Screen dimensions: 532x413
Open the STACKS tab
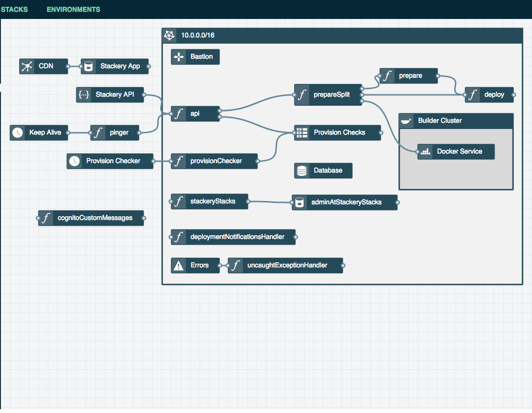tap(14, 9)
